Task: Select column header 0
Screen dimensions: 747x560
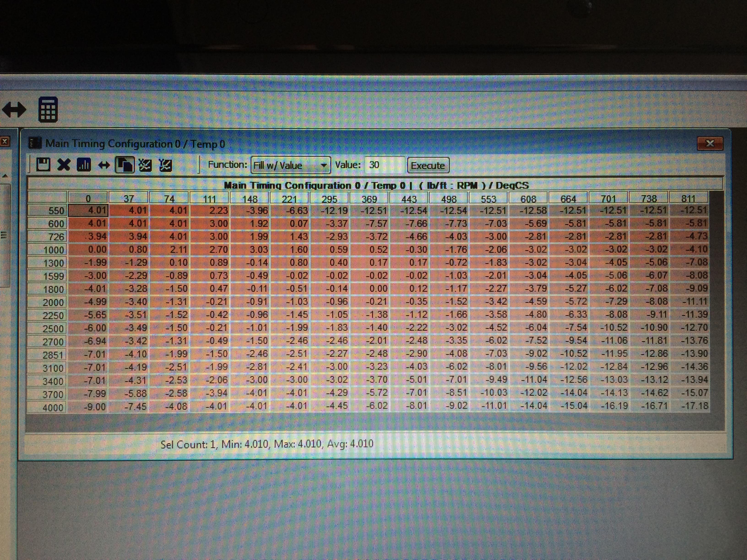Action: pyautogui.click(x=88, y=198)
